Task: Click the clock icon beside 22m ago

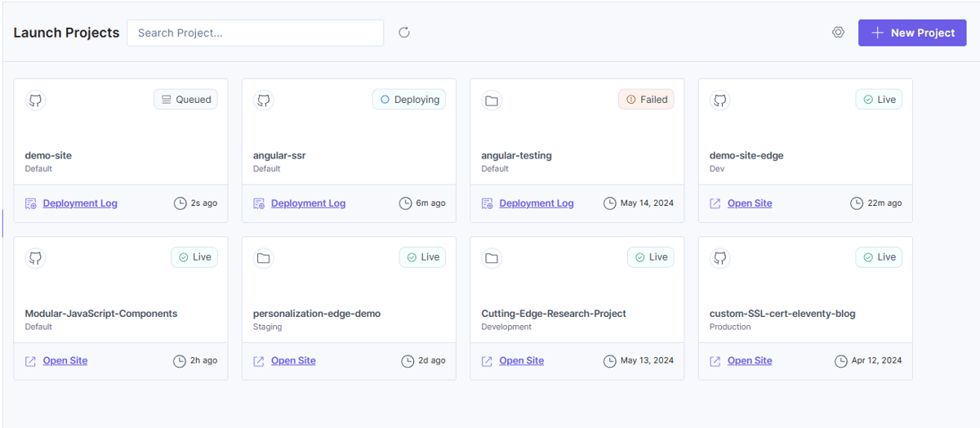Action: [x=857, y=203]
